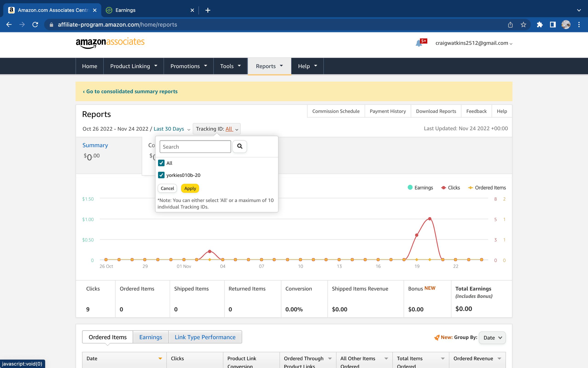Image resolution: width=588 pixels, height=368 pixels.
Task: Open the Extensions puzzle icon
Action: click(540, 25)
